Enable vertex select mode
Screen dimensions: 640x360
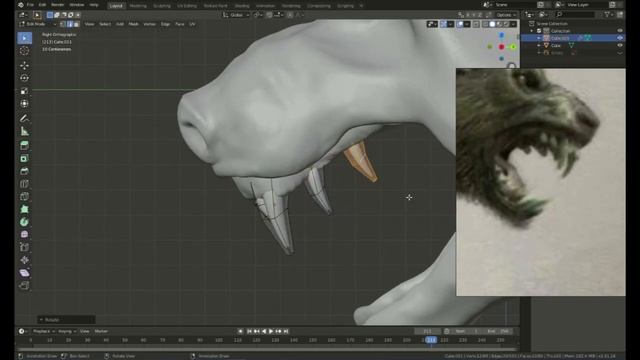[63, 24]
